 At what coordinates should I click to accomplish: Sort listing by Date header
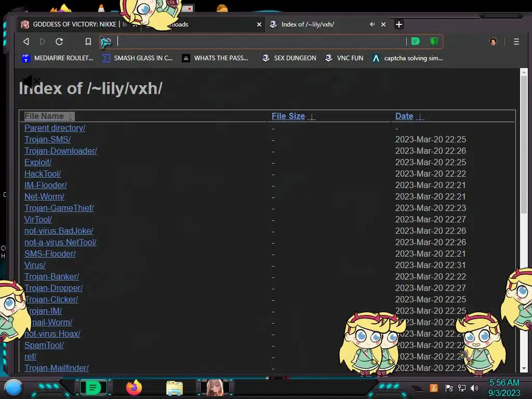click(x=409, y=116)
